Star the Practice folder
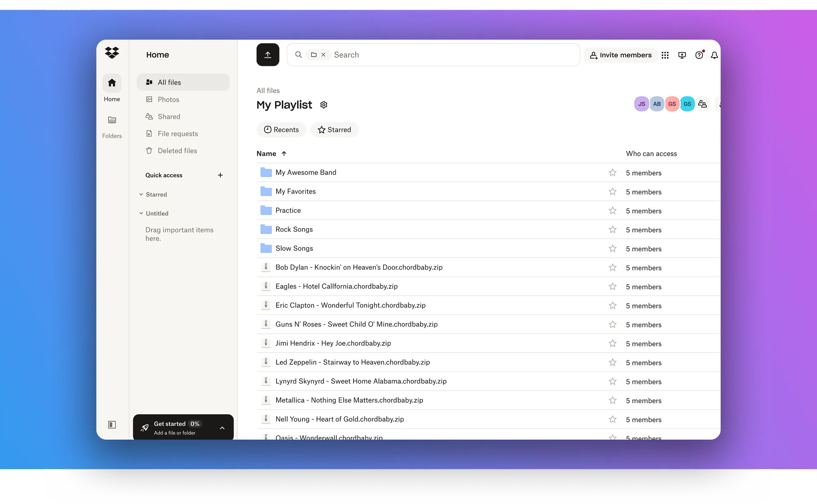 pos(612,211)
